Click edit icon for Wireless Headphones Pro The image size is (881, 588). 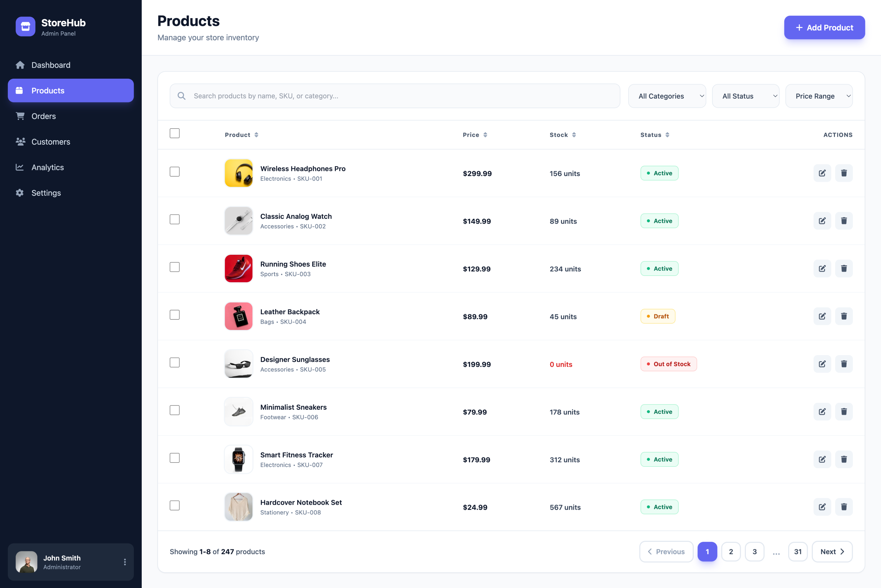(x=822, y=173)
